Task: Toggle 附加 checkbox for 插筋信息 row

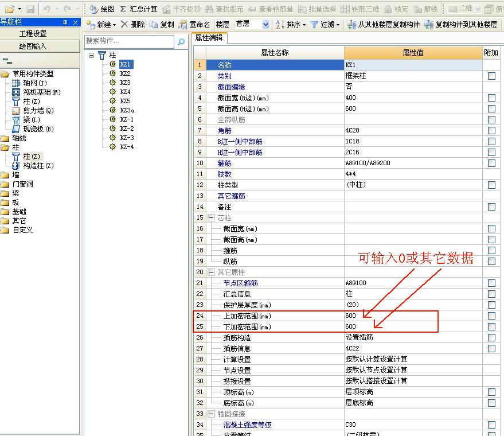Action: point(491,348)
